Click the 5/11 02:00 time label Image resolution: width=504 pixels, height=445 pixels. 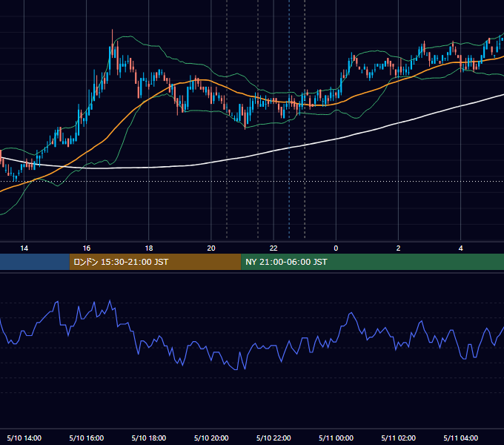click(398, 438)
